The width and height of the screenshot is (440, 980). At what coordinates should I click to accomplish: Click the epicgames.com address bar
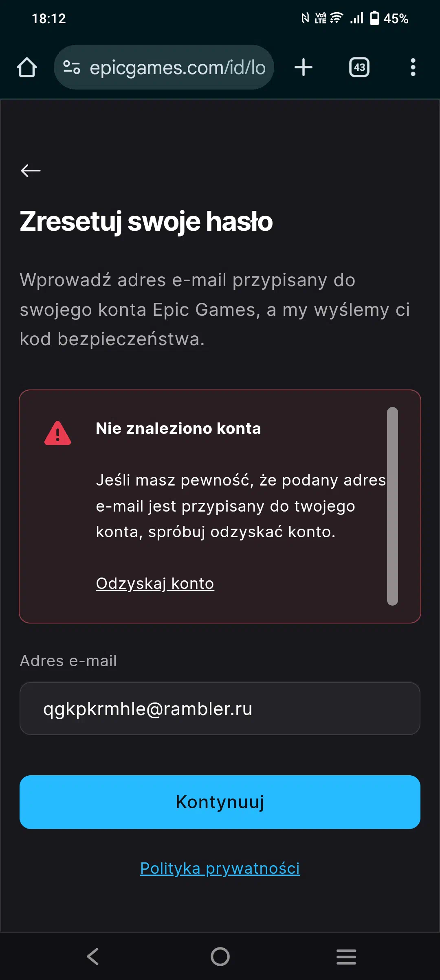pyautogui.click(x=164, y=67)
